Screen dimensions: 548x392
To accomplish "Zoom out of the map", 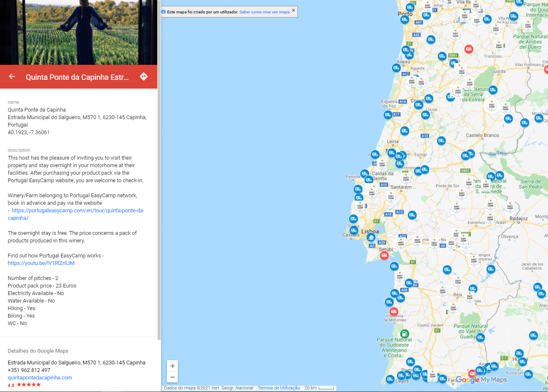I will click(x=172, y=377).
